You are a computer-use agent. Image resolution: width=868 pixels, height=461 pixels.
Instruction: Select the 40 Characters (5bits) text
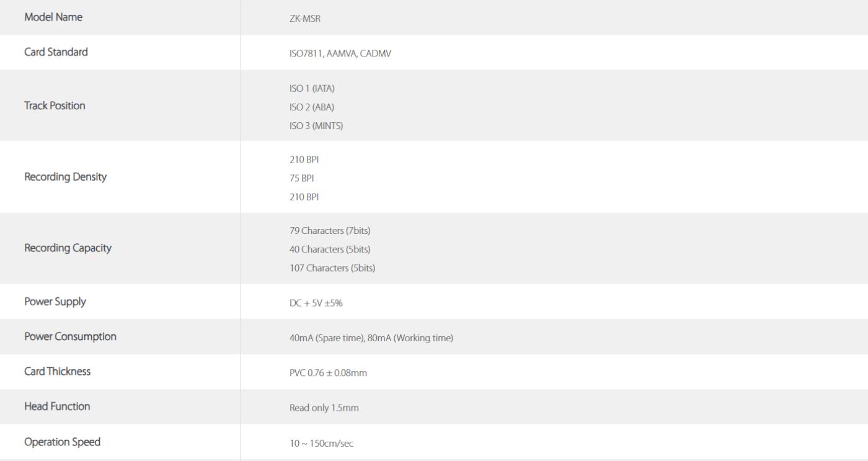pyautogui.click(x=330, y=249)
